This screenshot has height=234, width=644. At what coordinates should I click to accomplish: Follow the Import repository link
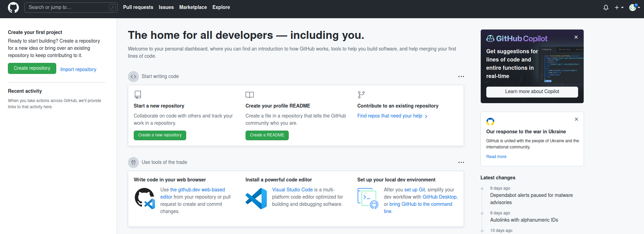78,69
